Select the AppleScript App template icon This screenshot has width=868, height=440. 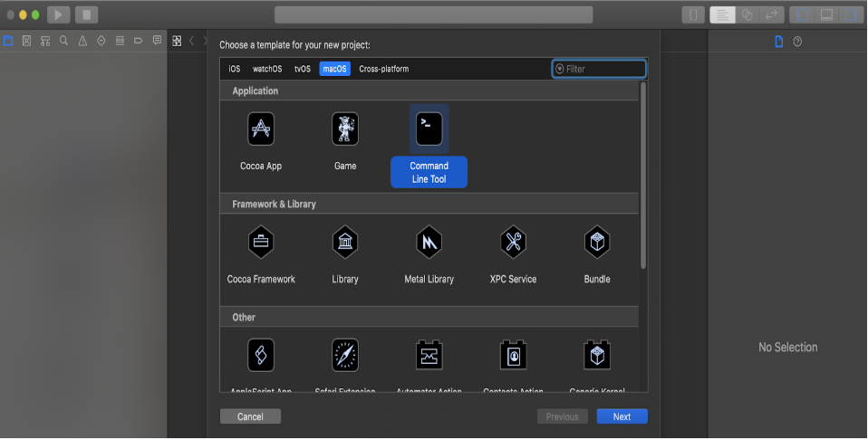click(x=261, y=355)
